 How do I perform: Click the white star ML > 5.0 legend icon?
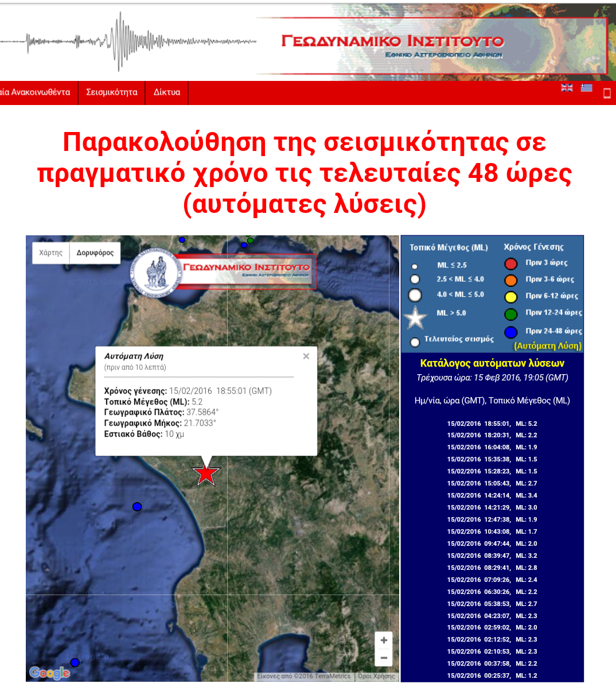pyautogui.click(x=415, y=317)
